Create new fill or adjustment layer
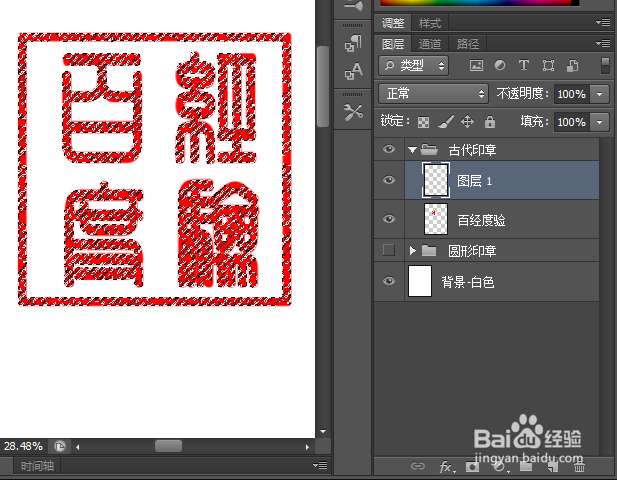 click(x=500, y=467)
